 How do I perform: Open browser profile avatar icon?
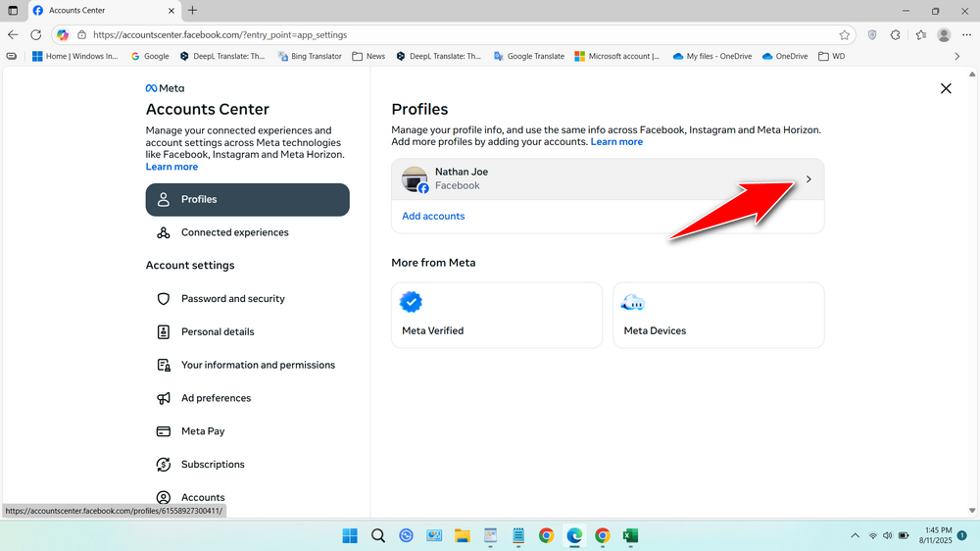944,35
